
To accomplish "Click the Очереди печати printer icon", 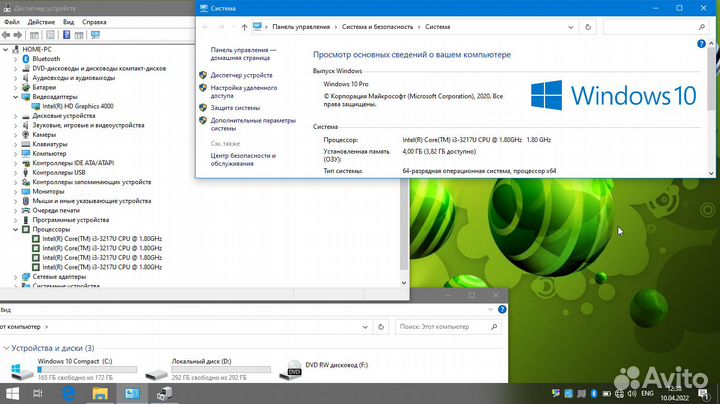I will pyautogui.click(x=26, y=210).
